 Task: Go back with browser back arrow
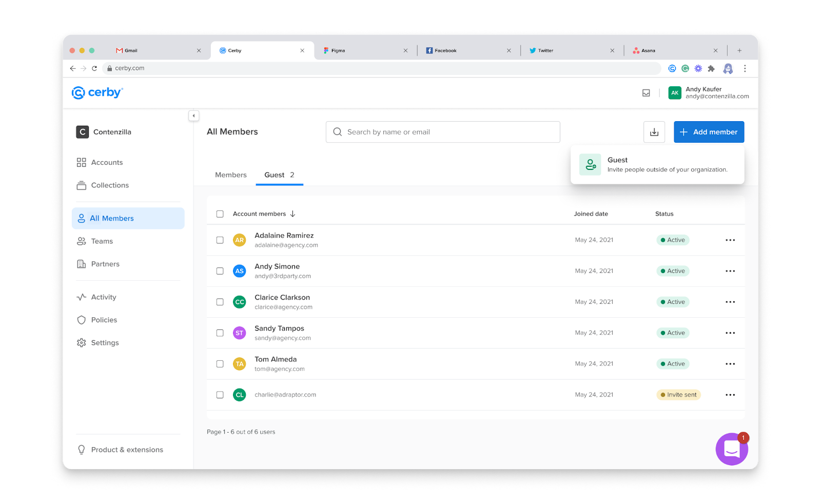click(x=73, y=68)
